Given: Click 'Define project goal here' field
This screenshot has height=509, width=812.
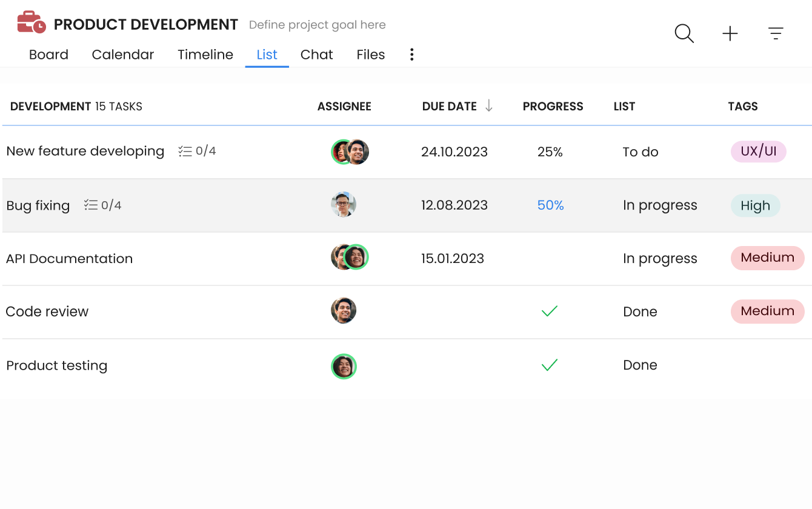Looking at the screenshot, I should pos(318,25).
